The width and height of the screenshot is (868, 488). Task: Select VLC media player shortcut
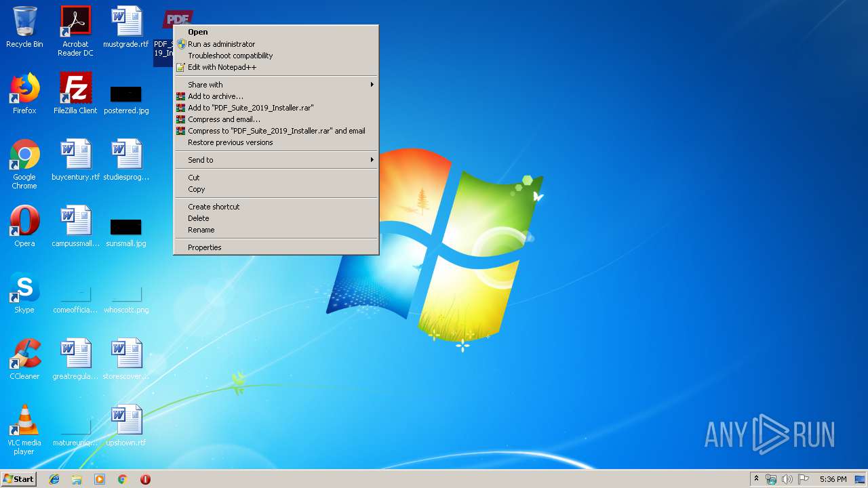24,430
